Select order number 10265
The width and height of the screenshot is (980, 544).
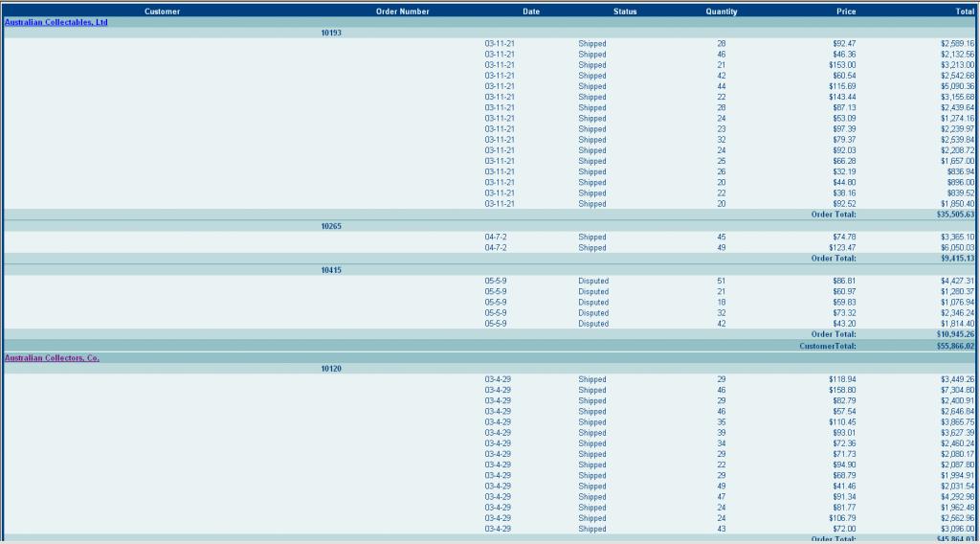[x=331, y=226]
